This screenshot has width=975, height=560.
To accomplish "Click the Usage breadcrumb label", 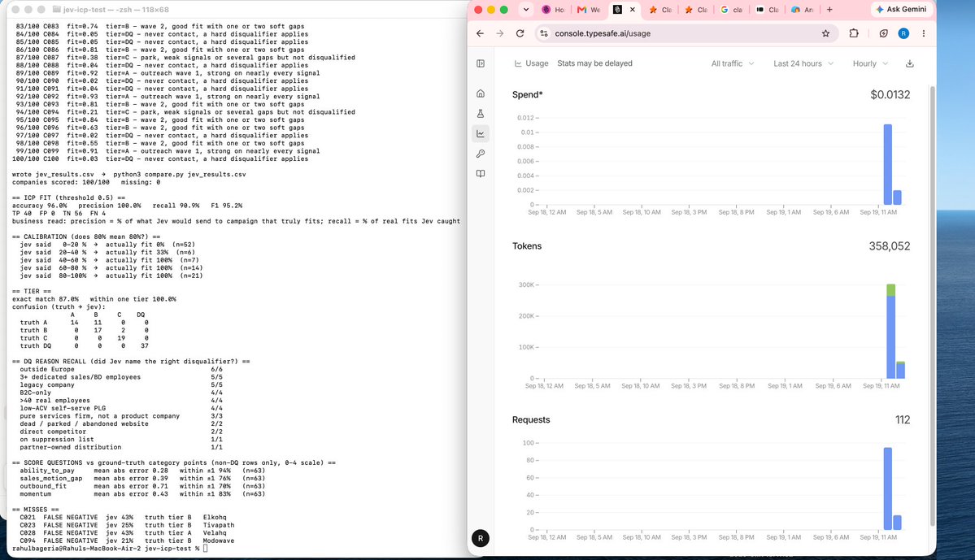I will click(x=537, y=63).
